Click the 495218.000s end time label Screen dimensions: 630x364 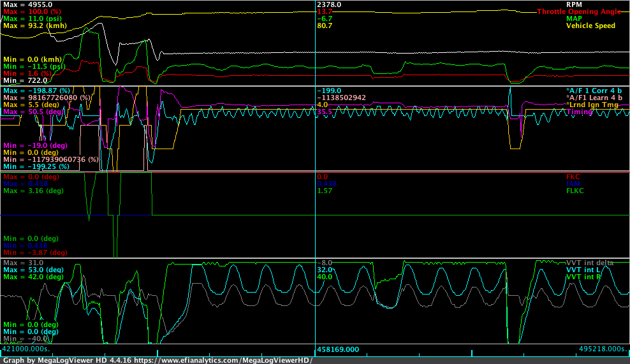603,349
